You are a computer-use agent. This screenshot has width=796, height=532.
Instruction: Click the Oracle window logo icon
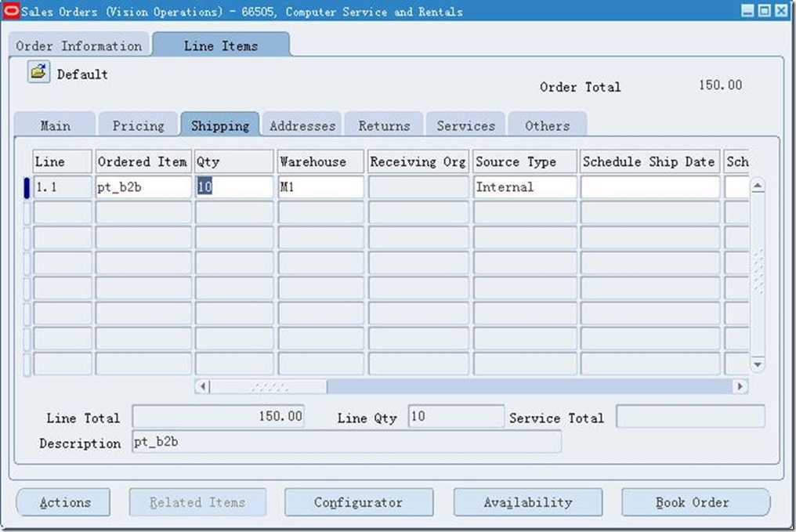tap(11, 11)
